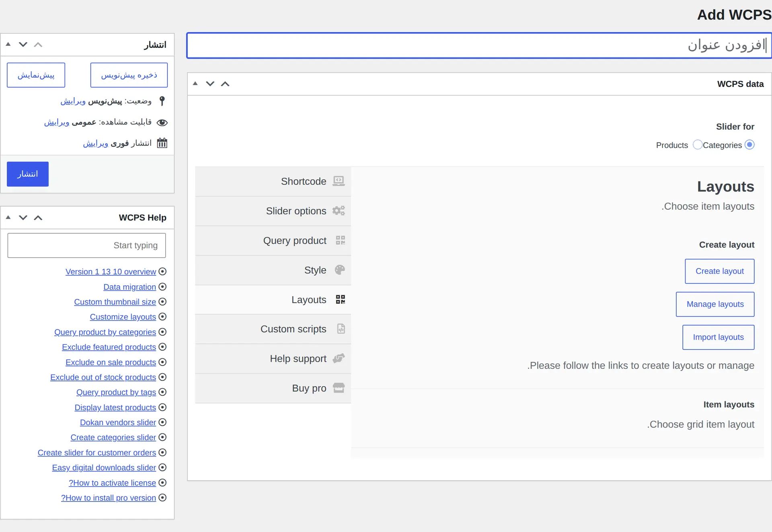Open the How to activate license link

[x=112, y=483]
